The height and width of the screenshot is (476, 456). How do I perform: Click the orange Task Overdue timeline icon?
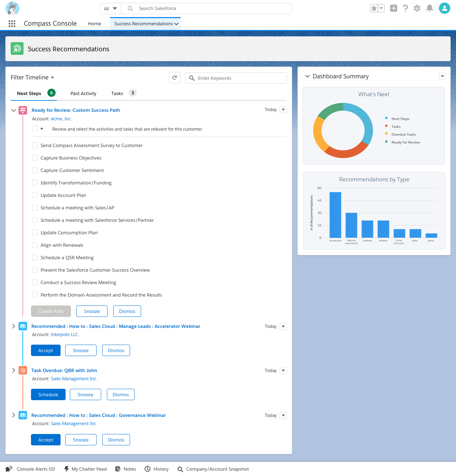click(x=23, y=370)
